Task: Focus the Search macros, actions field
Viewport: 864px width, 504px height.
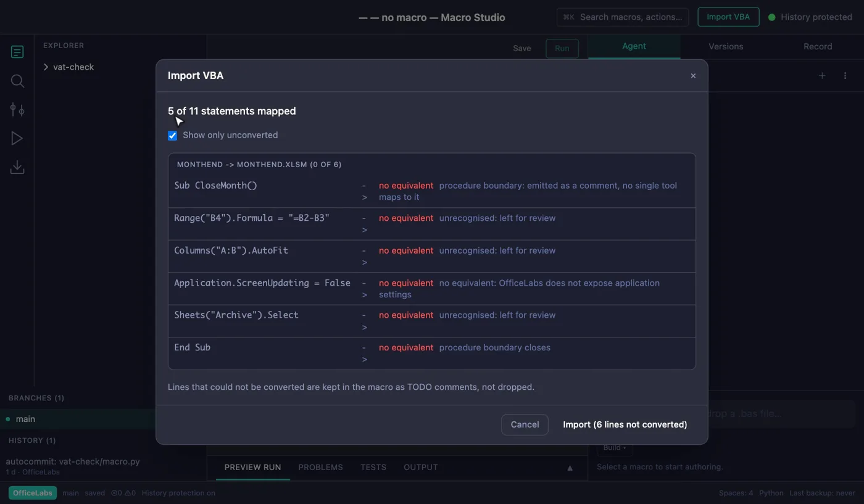Action: [623, 17]
